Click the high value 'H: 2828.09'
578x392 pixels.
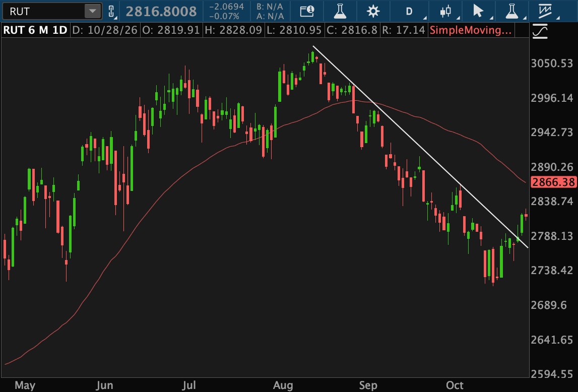233,30
